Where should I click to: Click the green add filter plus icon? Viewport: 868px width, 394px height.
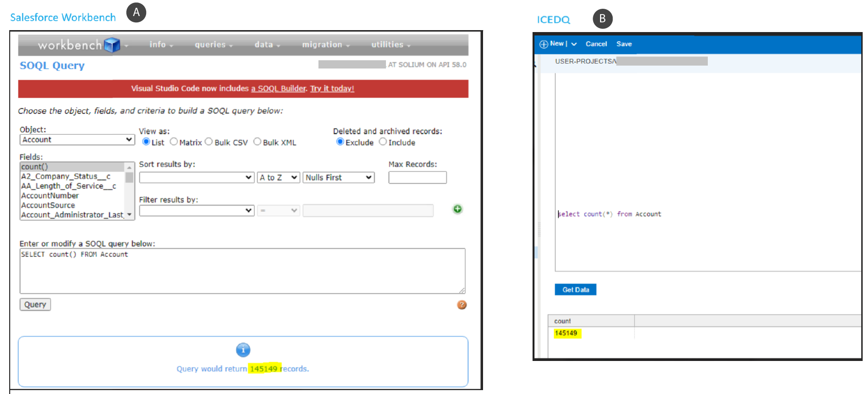(457, 209)
